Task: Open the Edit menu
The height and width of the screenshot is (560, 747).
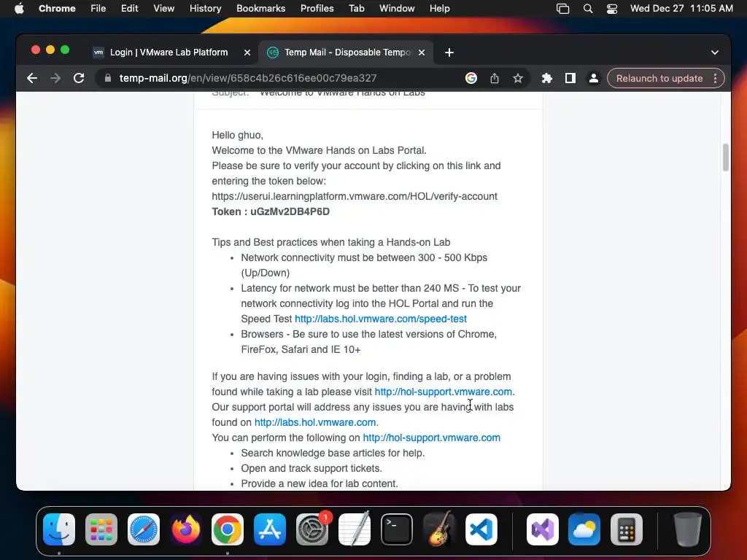Action: [x=129, y=9]
